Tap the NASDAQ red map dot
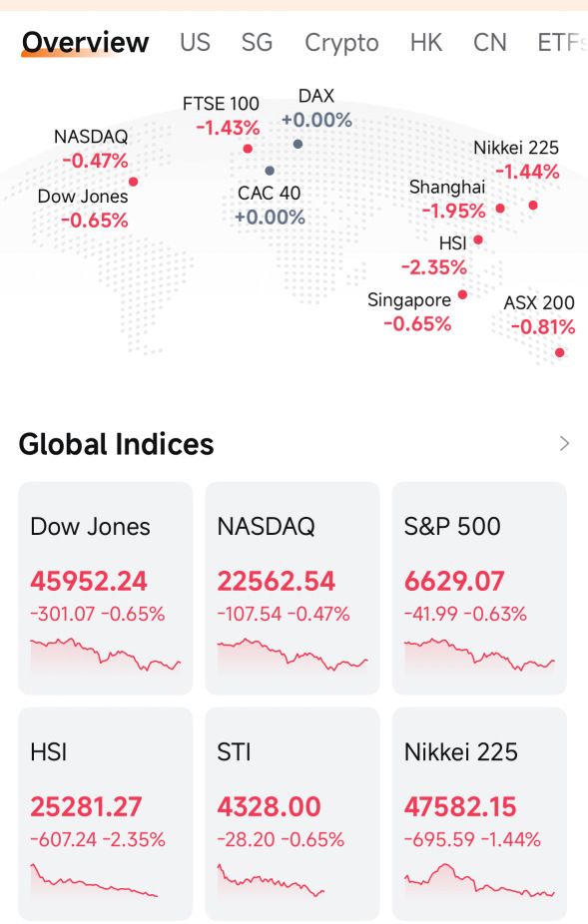Viewport: 588px width, 924px height. point(134,182)
